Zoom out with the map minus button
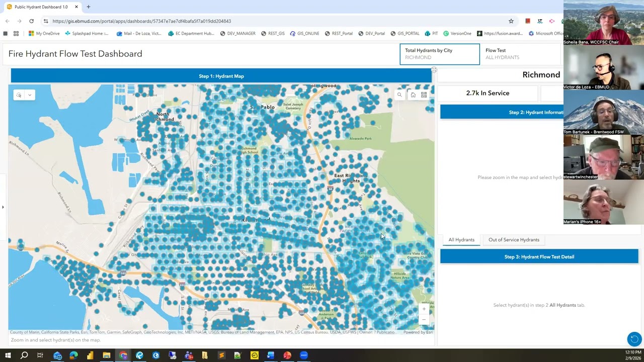The width and height of the screenshot is (644, 362). [424, 319]
